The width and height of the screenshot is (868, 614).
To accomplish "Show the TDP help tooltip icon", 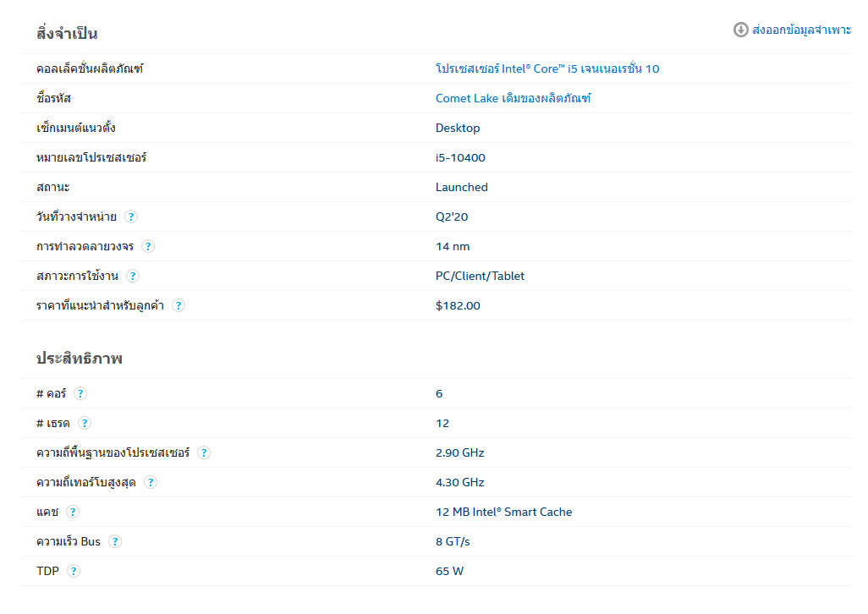I will [74, 571].
